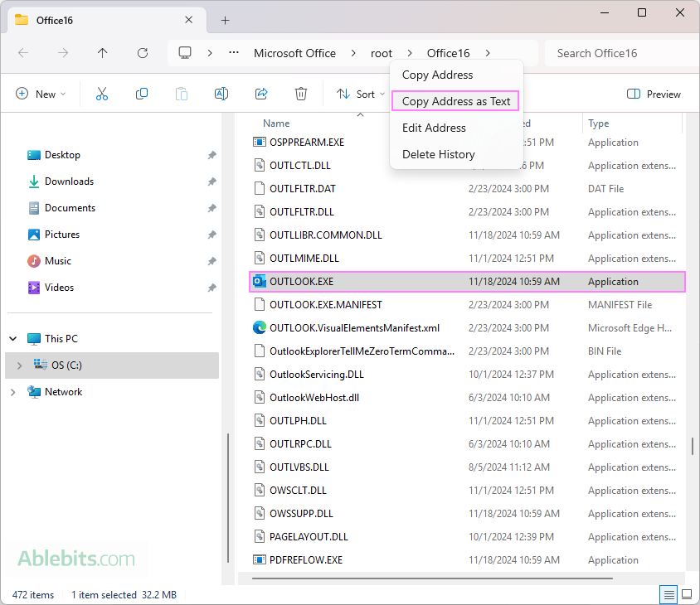
Task: Open a new tab with plus icon
Action: pyautogui.click(x=226, y=20)
